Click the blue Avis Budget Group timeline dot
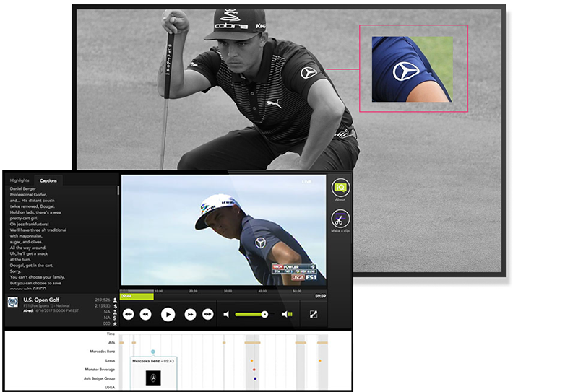This screenshot has width=578, height=392. [x=255, y=378]
